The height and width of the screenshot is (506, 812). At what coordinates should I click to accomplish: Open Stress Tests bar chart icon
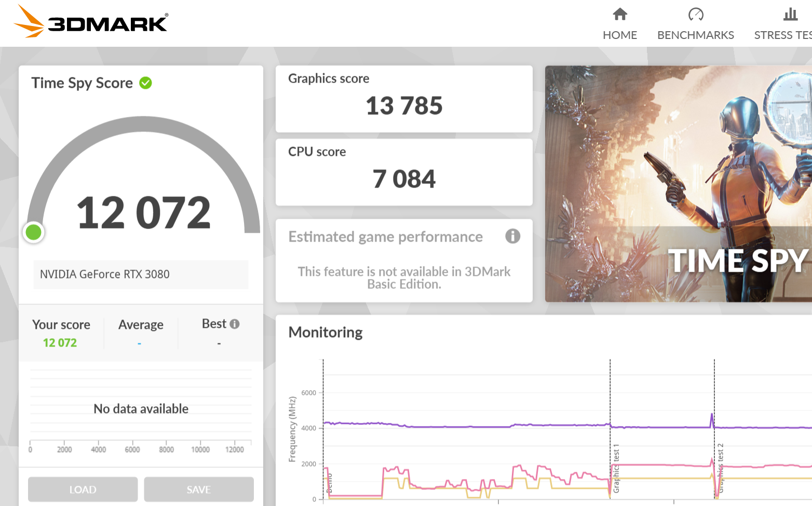point(790,14)
